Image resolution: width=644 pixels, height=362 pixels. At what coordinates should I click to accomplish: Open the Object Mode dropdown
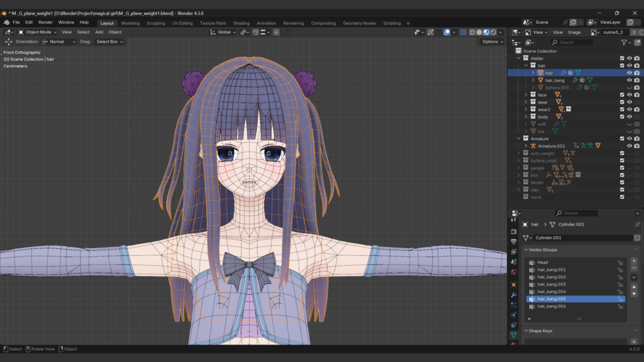coord(38,32)
